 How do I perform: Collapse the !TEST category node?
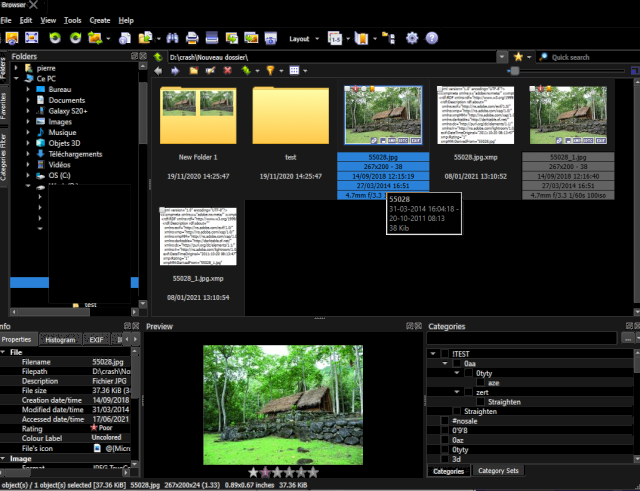pyautogui.click(x=433, y=354)
